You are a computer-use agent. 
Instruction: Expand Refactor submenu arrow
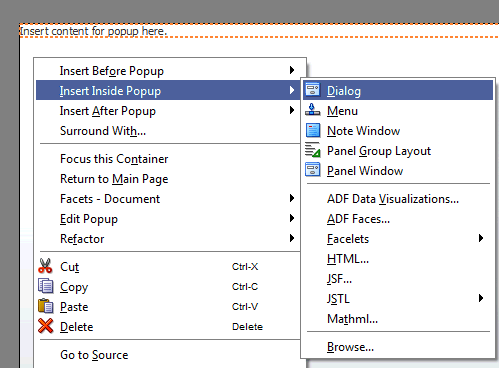coord(292,238)
